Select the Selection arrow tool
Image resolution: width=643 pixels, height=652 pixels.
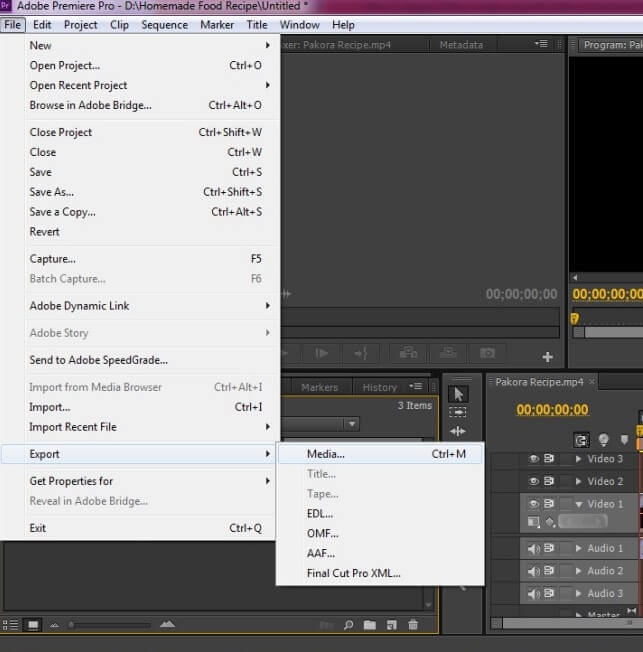(458, 394)
